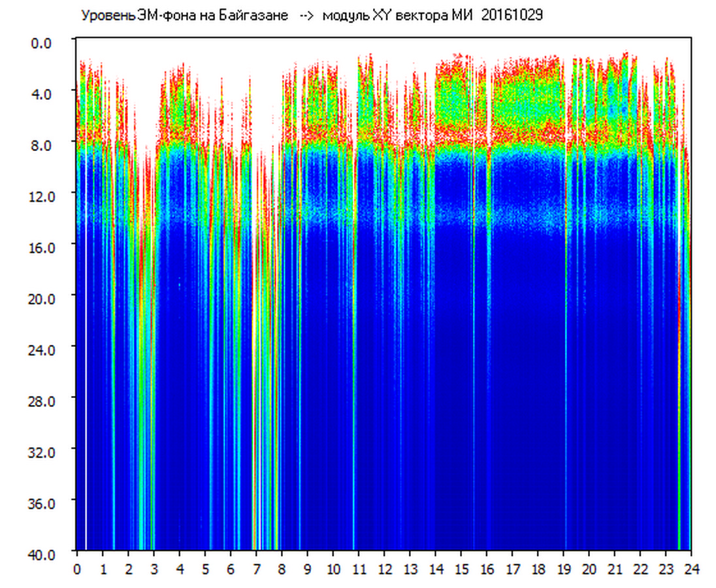The height and width of the screenshot is (588, 716).
Task: Click the hour 24 axis label
Action: click(x=691, y=569)
